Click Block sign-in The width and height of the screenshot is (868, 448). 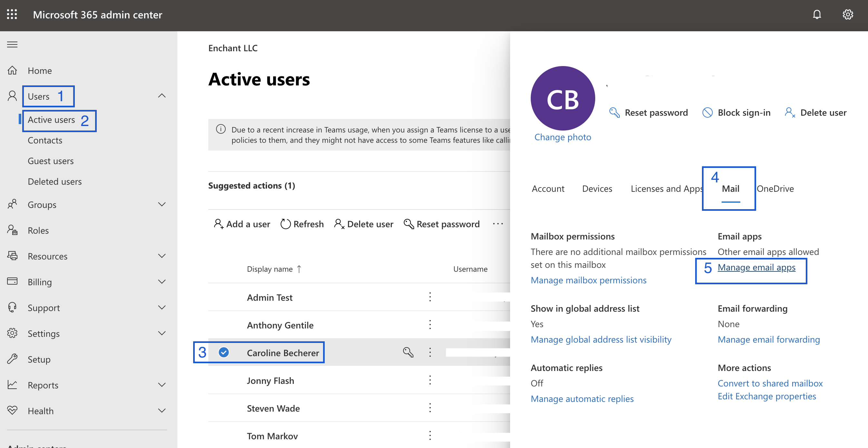[x=736, y=112]
